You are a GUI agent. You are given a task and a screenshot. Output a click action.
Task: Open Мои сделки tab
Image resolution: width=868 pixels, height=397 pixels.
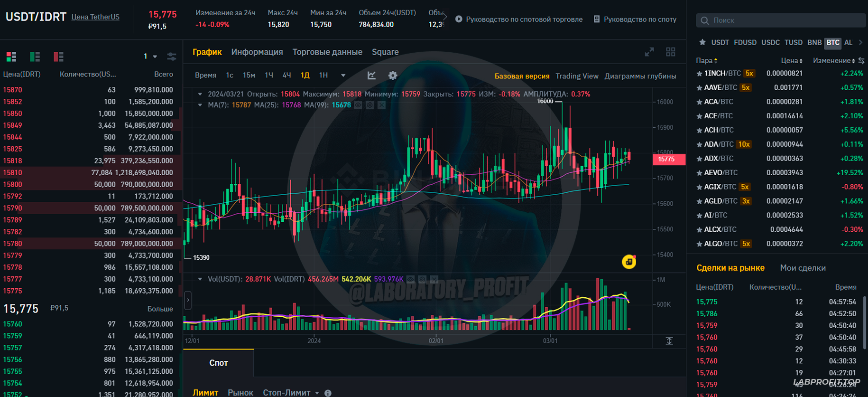pyautogui.click(x=803, y=268)
